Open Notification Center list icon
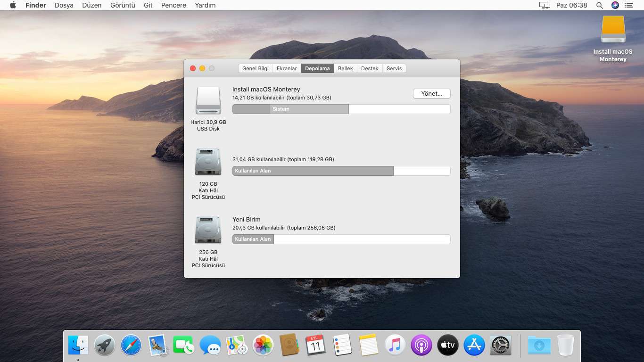Viewport: 644px width, 362px height. tap(629, 5)
